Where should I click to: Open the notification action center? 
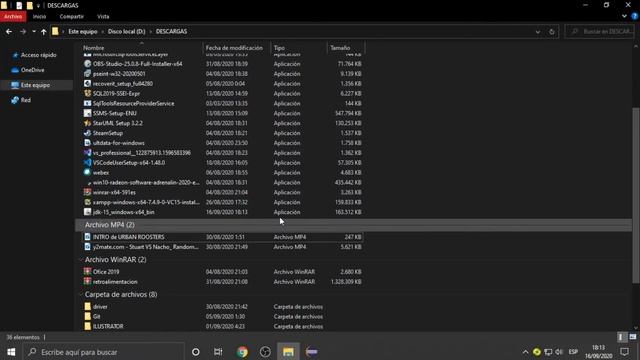click(624, 352)
